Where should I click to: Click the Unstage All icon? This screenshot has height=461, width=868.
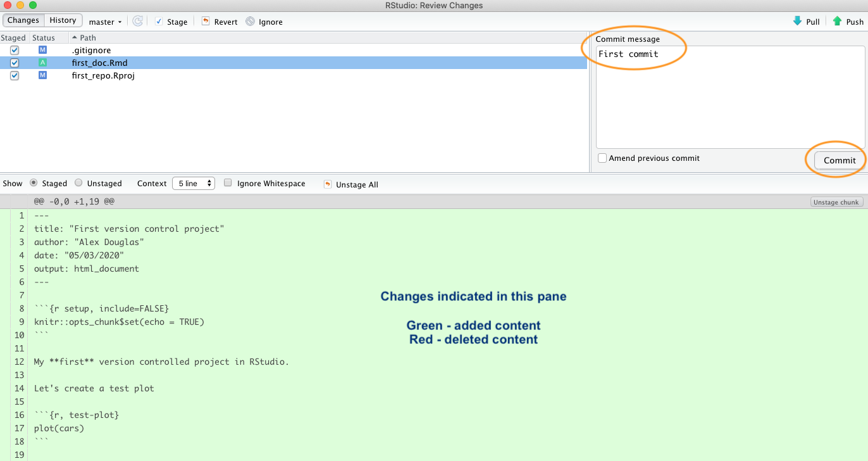point(328,184)
